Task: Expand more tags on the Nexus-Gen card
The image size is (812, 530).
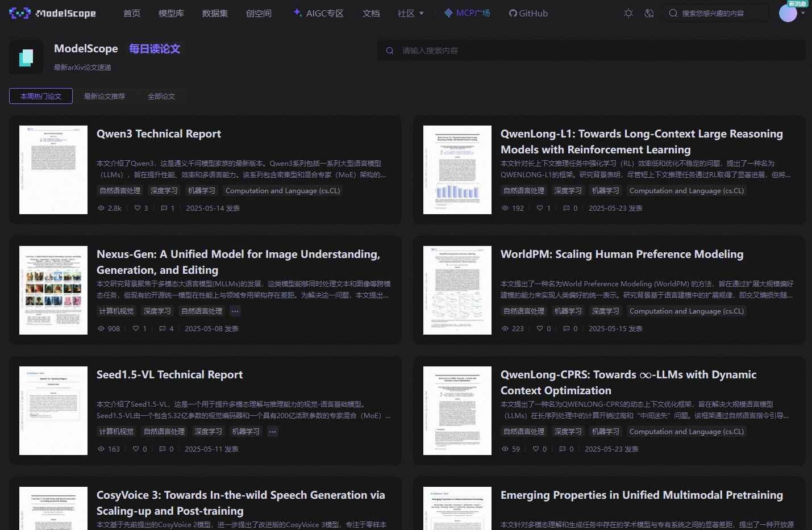Action: [235, 311]
